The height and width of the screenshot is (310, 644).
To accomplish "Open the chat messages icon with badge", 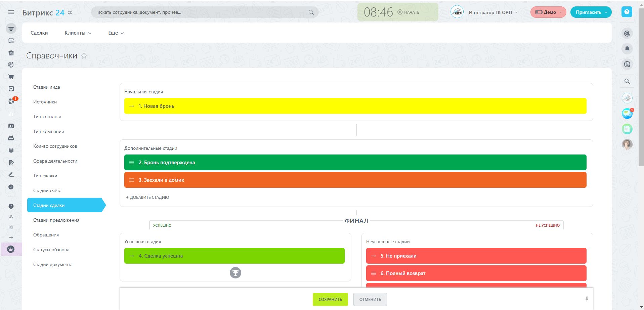I will [627, 114].
